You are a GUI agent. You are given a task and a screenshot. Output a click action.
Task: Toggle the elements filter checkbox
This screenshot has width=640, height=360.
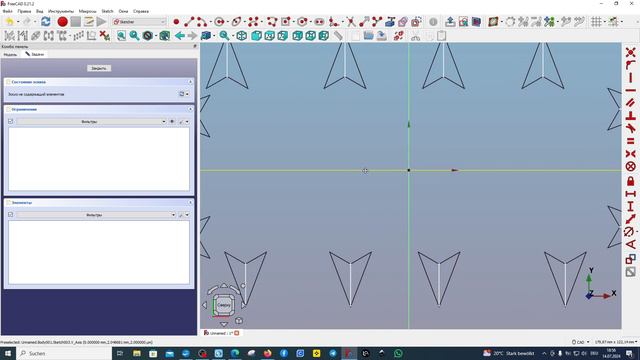(x=11, y=214)
